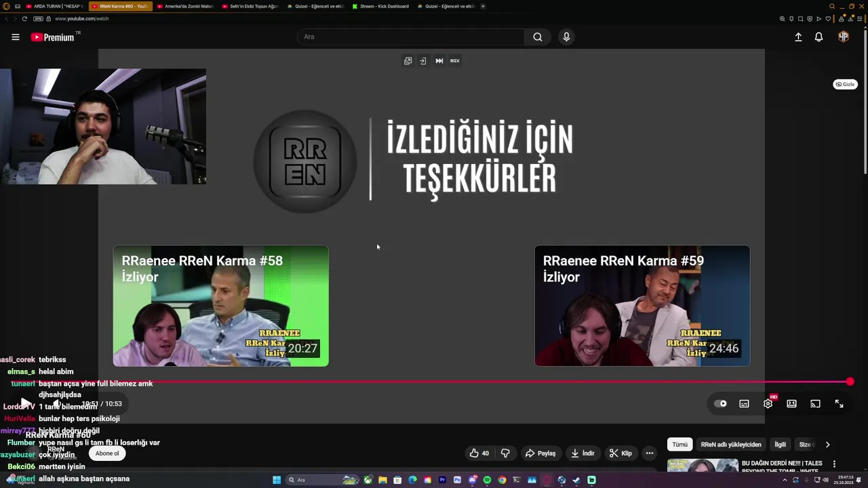Click the pop-out icon above the video
The height and width of the screenshot is (488, 868).
(408, 61)
